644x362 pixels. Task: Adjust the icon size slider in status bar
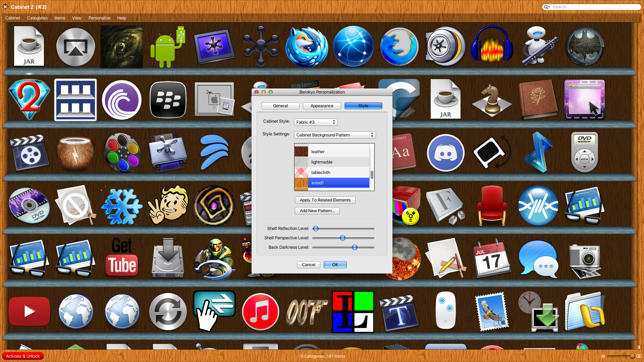(632, 356)
